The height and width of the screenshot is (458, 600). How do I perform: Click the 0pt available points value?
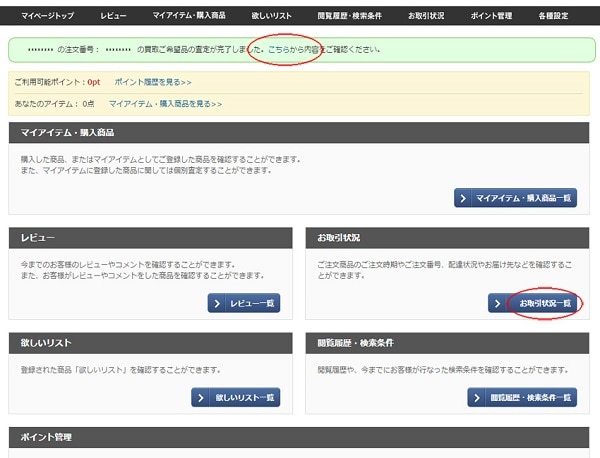click(94, 82)
